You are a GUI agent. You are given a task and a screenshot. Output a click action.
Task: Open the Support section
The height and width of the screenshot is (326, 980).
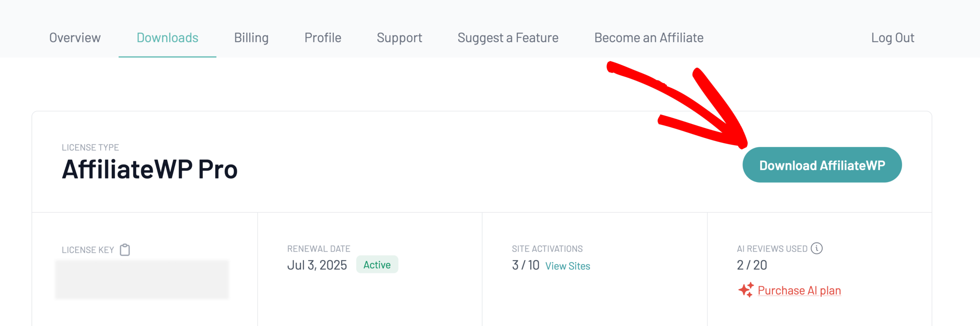point(399,37)
